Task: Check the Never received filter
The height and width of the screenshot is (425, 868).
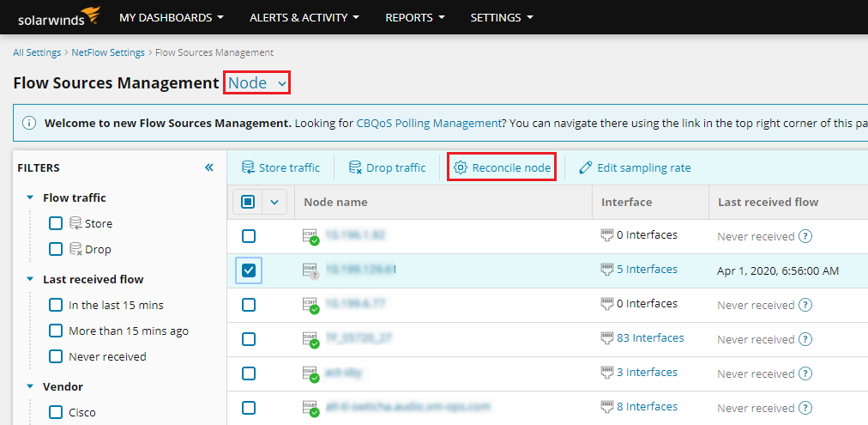Action: point(56,356)
